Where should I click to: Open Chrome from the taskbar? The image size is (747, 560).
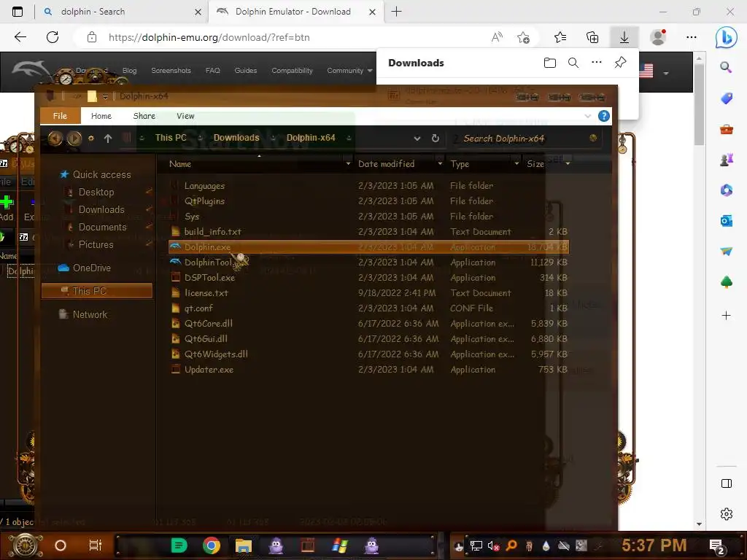(x=212, y=545)
